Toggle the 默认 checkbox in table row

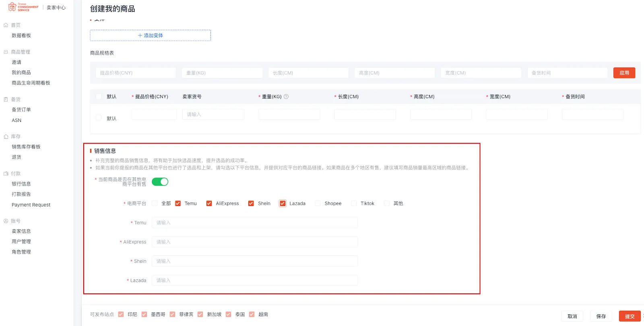(x=99, y=118)
